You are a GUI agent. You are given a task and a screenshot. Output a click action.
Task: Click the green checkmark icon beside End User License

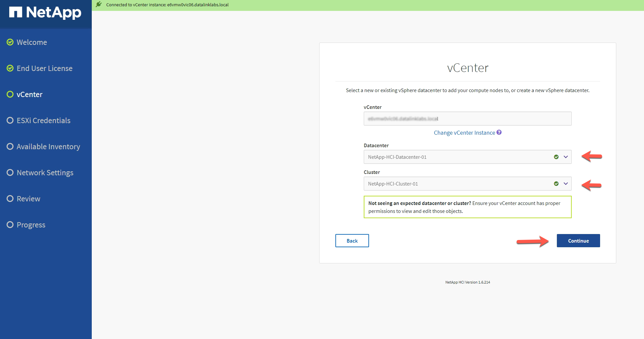[10, 68]
